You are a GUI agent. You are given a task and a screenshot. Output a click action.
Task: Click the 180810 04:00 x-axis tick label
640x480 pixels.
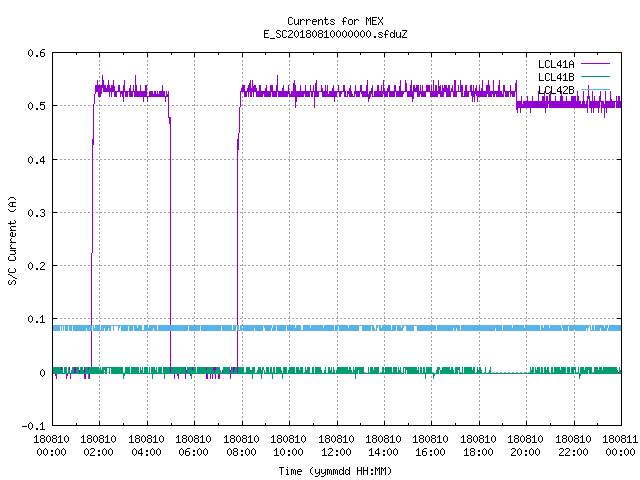pos(146,446)
